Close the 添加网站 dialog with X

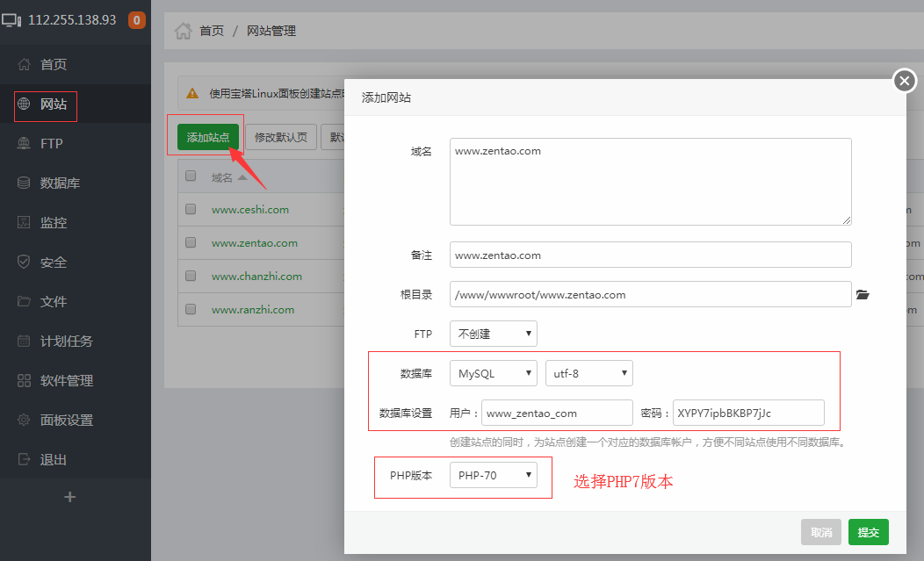point(904,82)
